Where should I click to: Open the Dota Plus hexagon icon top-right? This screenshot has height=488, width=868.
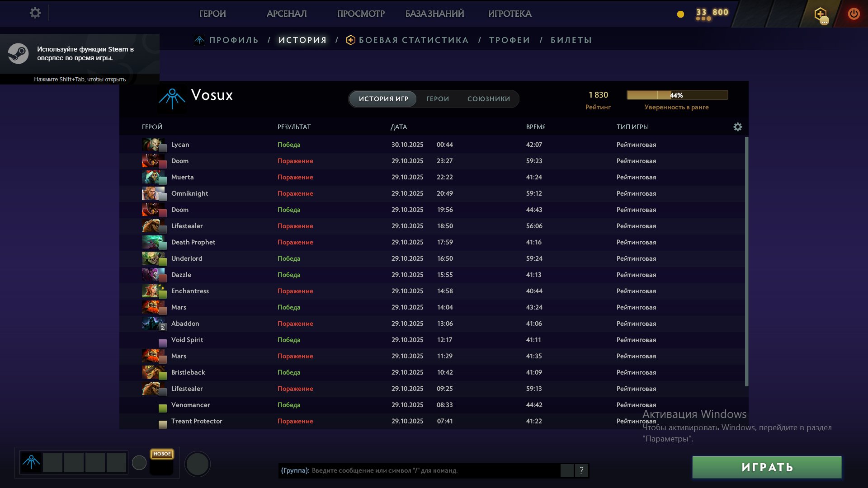(820, 14)
